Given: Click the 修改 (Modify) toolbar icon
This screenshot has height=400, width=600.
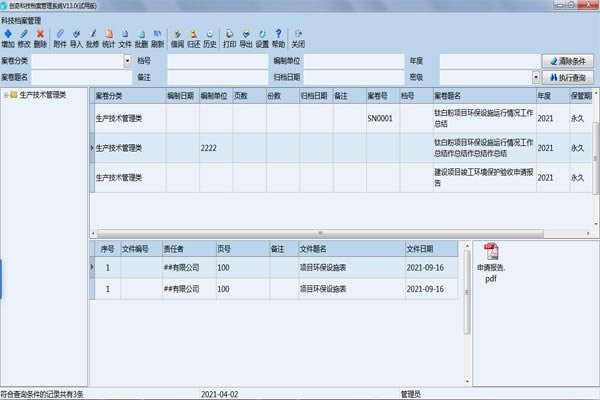Looking at the screenshot, I should pyautogui.click(x=24, y=38).
